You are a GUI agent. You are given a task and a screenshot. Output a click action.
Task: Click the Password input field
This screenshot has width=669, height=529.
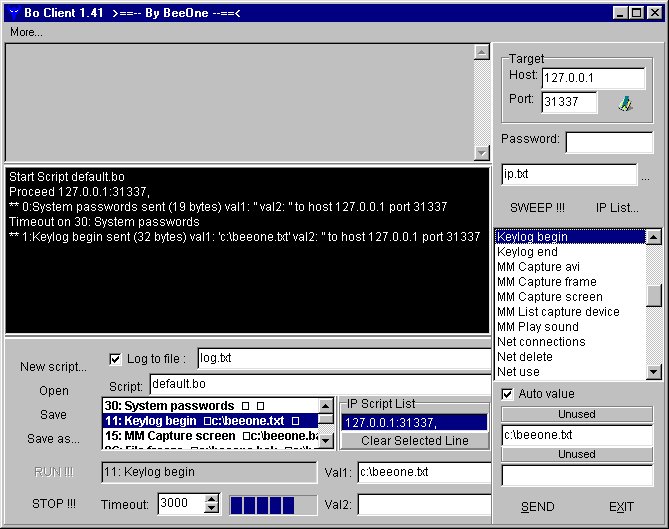click(x=608, y=141)
